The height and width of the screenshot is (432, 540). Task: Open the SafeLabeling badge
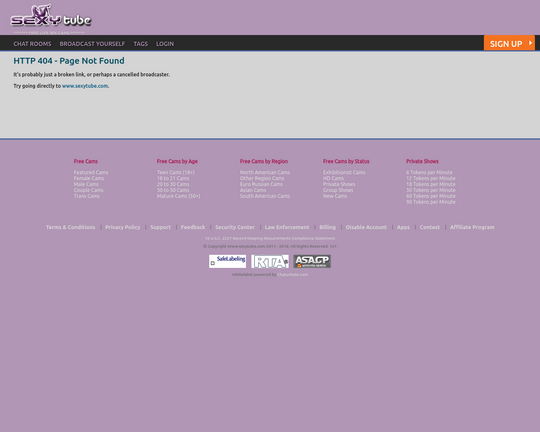pos(227,261)
